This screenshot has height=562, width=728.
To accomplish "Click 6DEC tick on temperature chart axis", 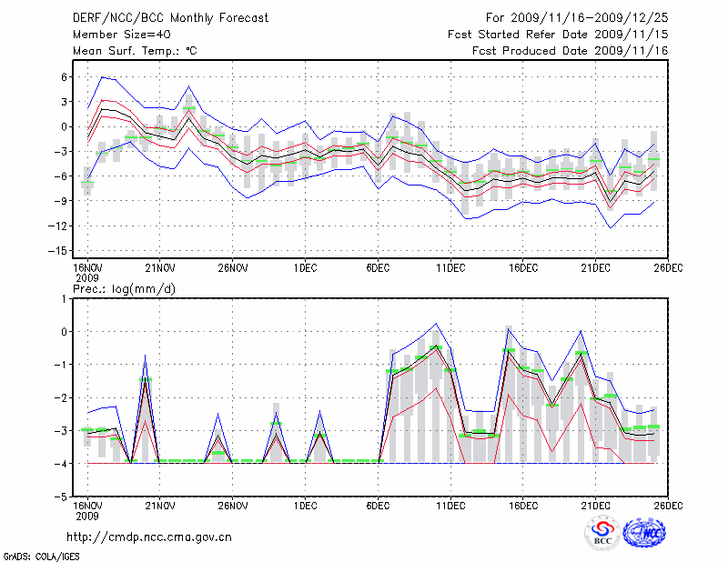I will pos(379,267).
